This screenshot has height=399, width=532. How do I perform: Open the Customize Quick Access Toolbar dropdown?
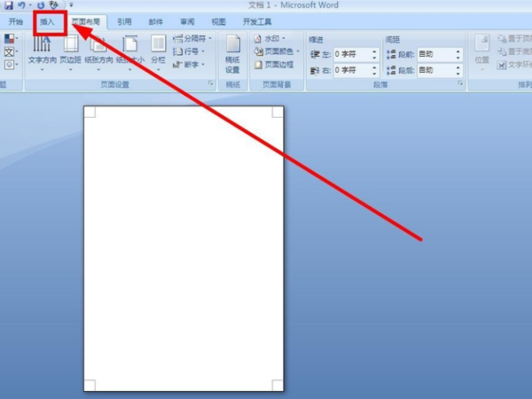[x=71, y=4]
